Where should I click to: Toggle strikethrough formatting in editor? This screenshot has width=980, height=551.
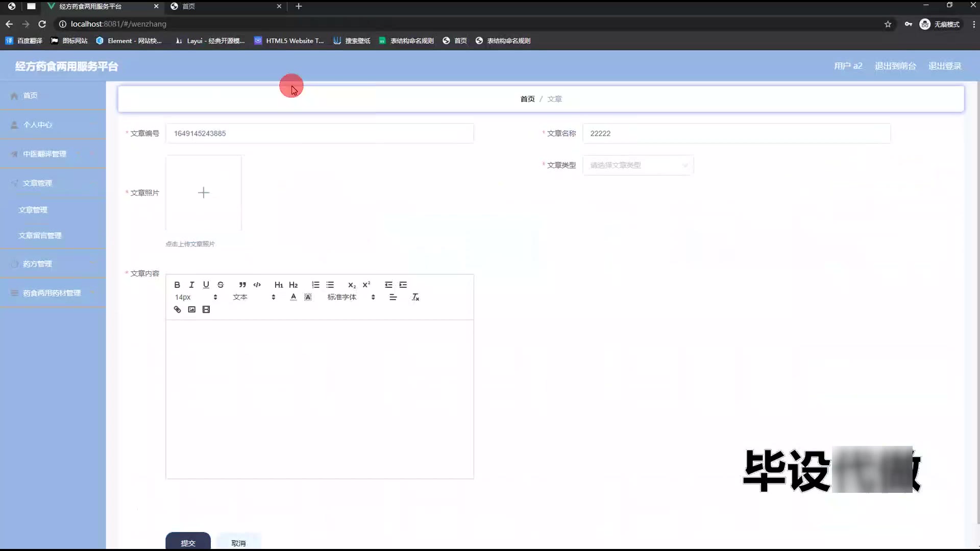click(x=220, y=285)
